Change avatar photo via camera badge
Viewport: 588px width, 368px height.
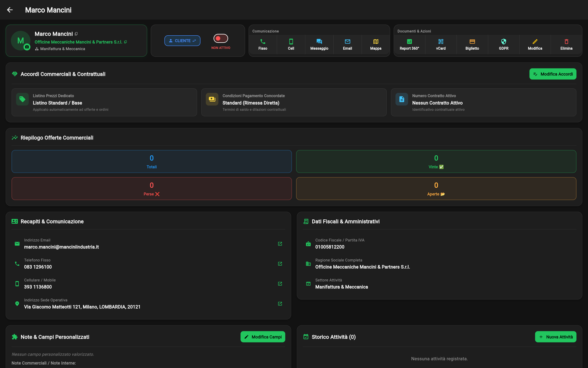pyautogui.click(x=27, y=47)
